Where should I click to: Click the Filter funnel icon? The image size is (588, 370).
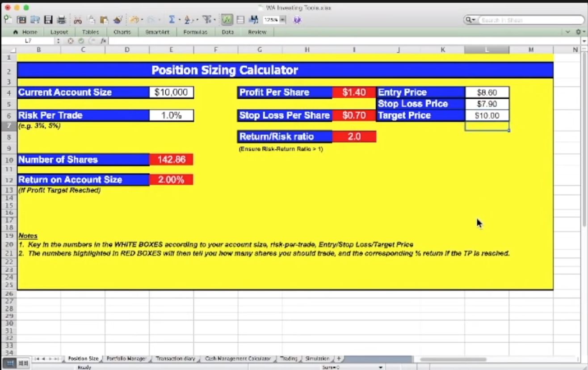pos(206,20)
